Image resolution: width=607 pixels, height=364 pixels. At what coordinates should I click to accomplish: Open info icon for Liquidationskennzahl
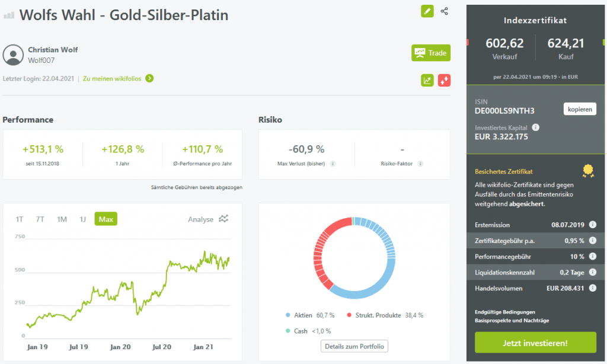click(592, 273)
